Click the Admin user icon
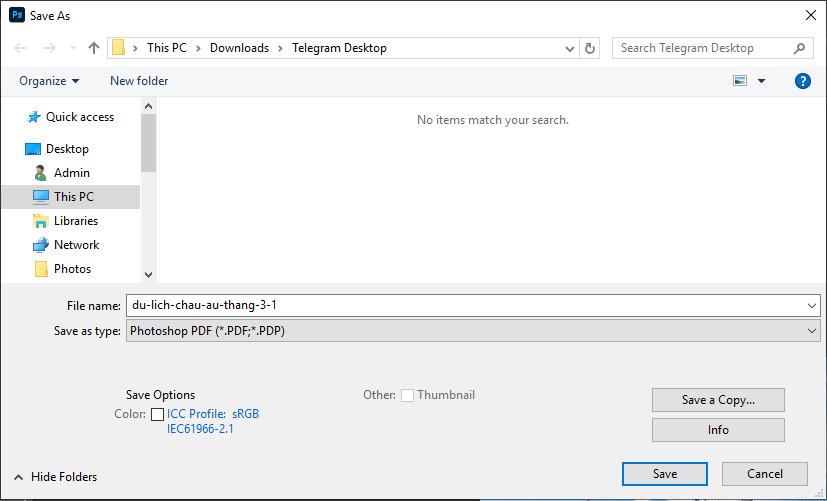Image resolution: width=827 pixels, height=501 pixels. (x=41, y=173)
